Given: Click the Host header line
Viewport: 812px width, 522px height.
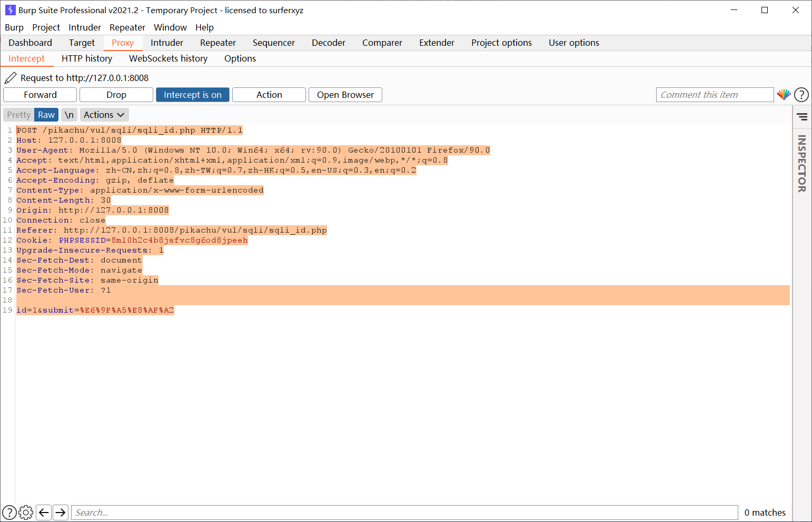Looking at the screenshot, I should click(x=69, y=140).
